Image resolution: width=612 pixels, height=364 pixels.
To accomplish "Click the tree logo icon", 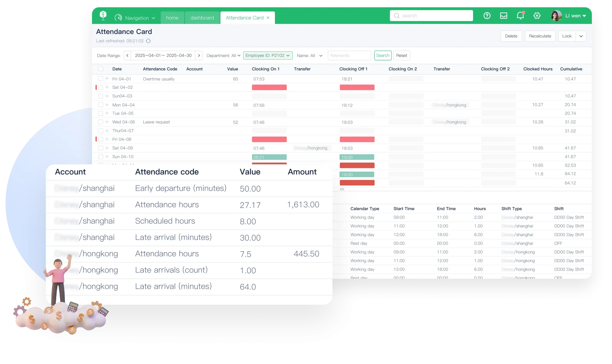I will pyautogui.click(x=103, y=16).
